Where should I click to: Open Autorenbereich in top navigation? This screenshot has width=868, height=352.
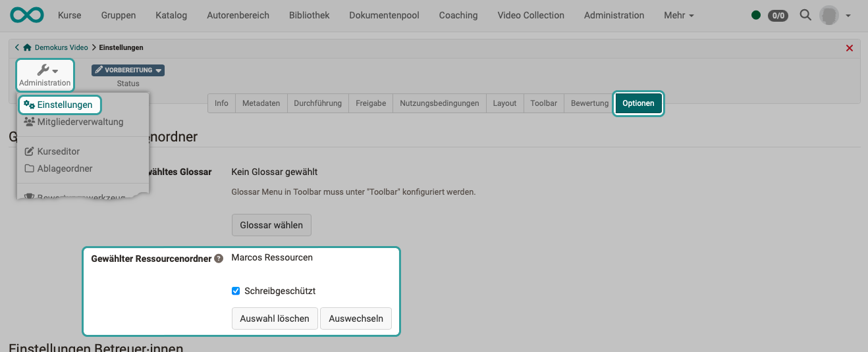[238, 15]
